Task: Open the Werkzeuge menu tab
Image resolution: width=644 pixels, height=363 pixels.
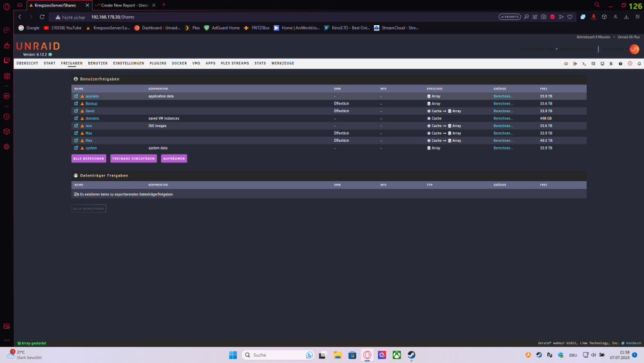Action: (283, 63)
